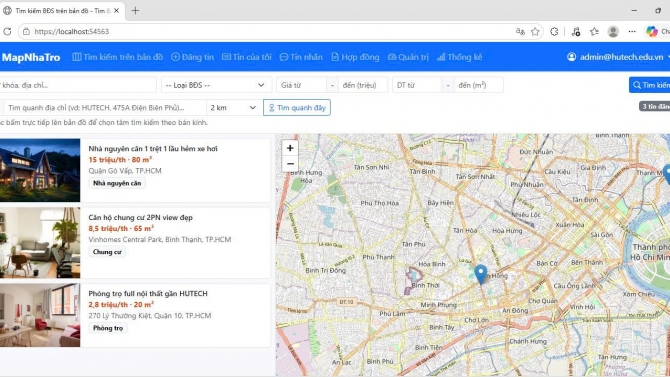The height and width of the screenshot is (377, 670).
Task: Expand the 2 km radius dropdown
Action: tap(233, 108)
